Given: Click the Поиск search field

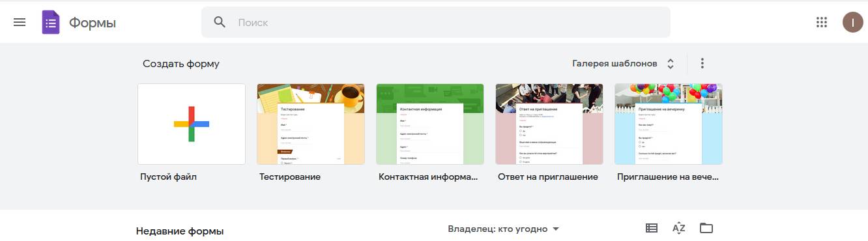Looking at the screenshot, I should pos(435,22).
